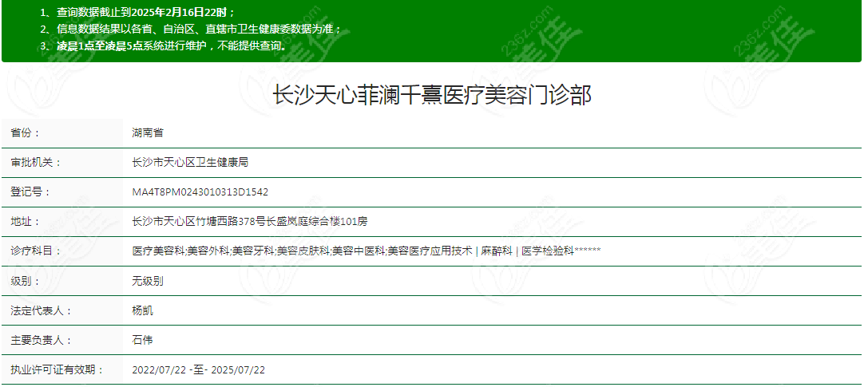Click the 地址 label

26,222
